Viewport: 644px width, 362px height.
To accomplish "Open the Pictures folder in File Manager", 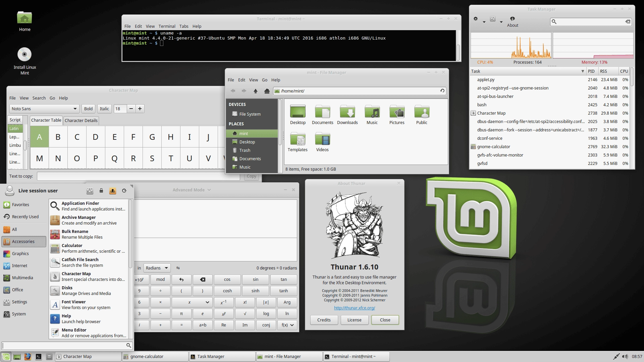I will 397,115.
